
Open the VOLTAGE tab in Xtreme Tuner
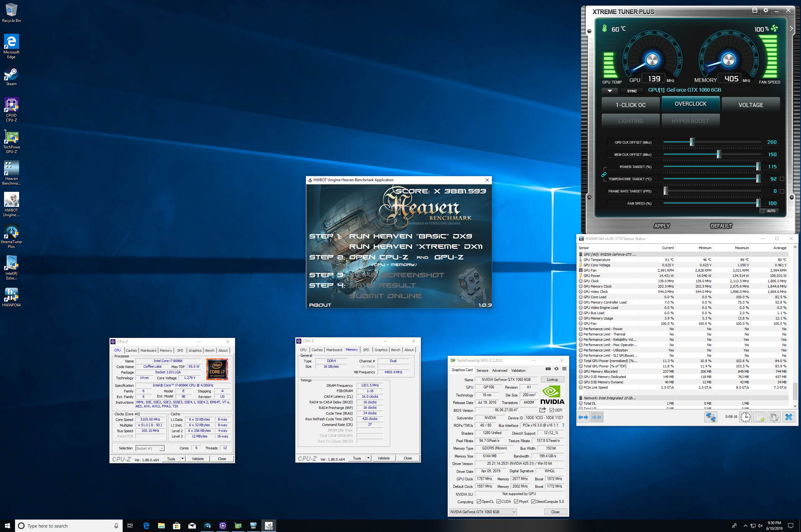coord(750,105)
